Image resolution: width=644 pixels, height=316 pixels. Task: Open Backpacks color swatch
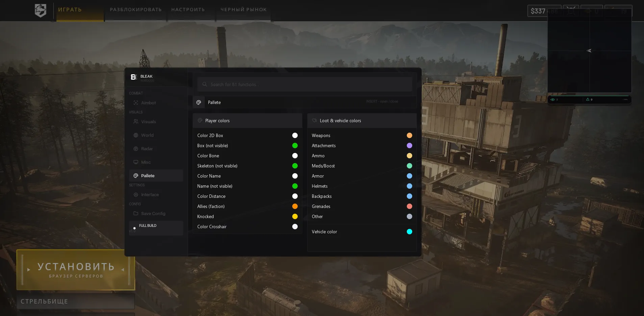click(410, 196)
